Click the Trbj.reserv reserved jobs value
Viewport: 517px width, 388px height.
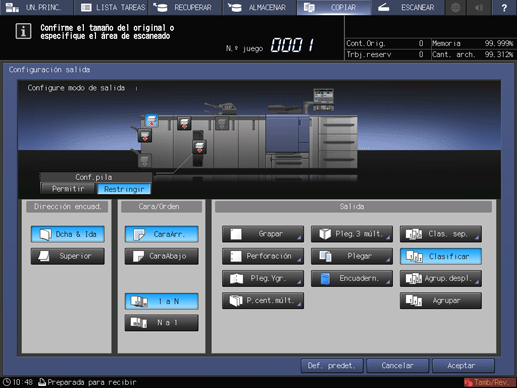[421, 54]
